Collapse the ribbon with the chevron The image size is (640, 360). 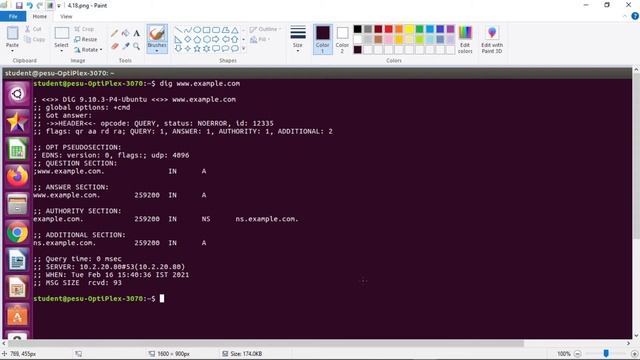[625, 16]
